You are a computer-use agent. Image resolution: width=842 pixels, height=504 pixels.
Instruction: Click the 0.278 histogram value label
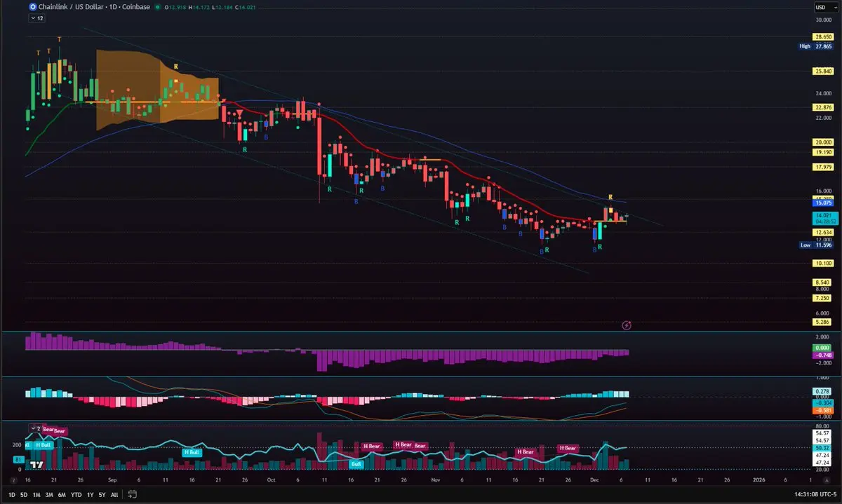822,391
